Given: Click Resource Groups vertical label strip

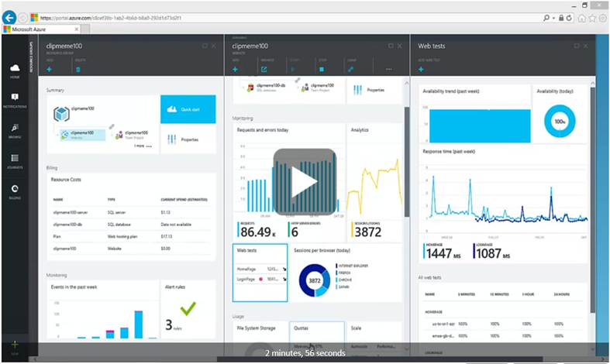Looking at the screenshot, I should click(x=32, y=57).
